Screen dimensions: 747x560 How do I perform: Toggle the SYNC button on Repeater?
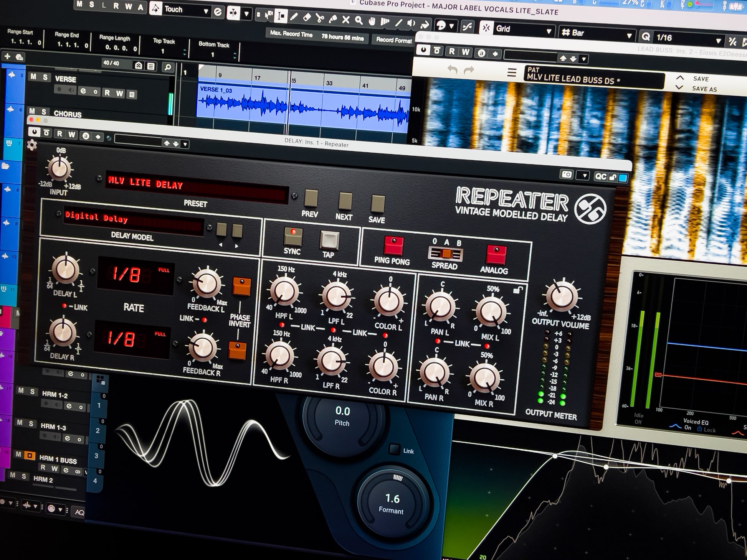click(x=293, y=237)
